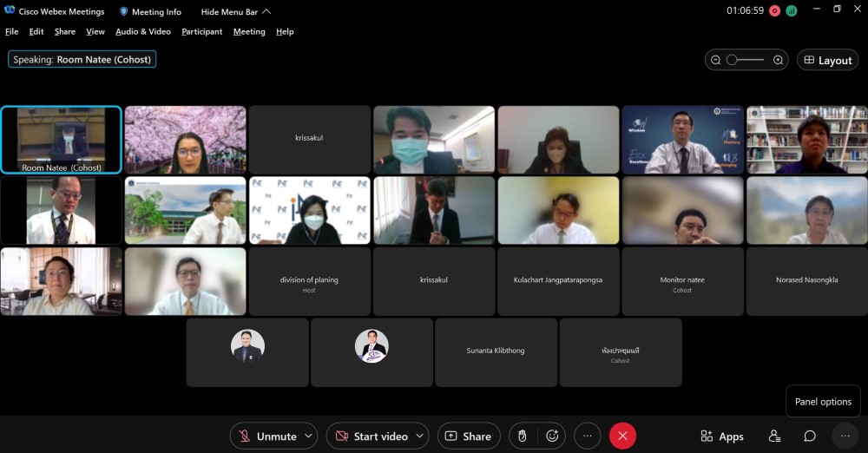The height and width of the screenshot is (453, 868).
Task: Open the Audio & Video menu
Action: 143,31
